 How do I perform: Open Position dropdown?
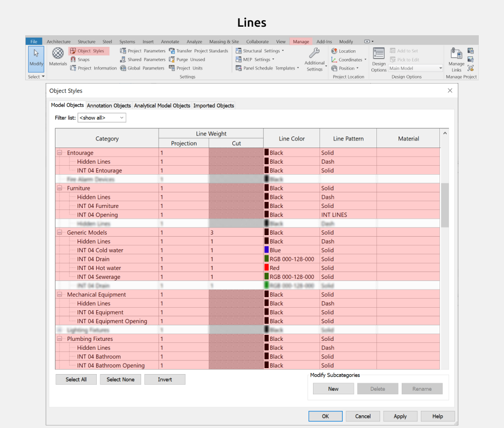click(345, 68)
